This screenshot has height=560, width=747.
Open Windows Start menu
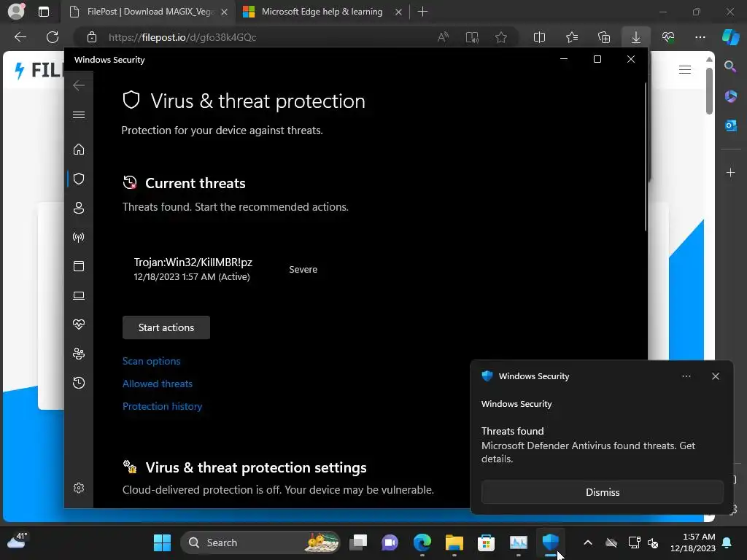[162, 542]
